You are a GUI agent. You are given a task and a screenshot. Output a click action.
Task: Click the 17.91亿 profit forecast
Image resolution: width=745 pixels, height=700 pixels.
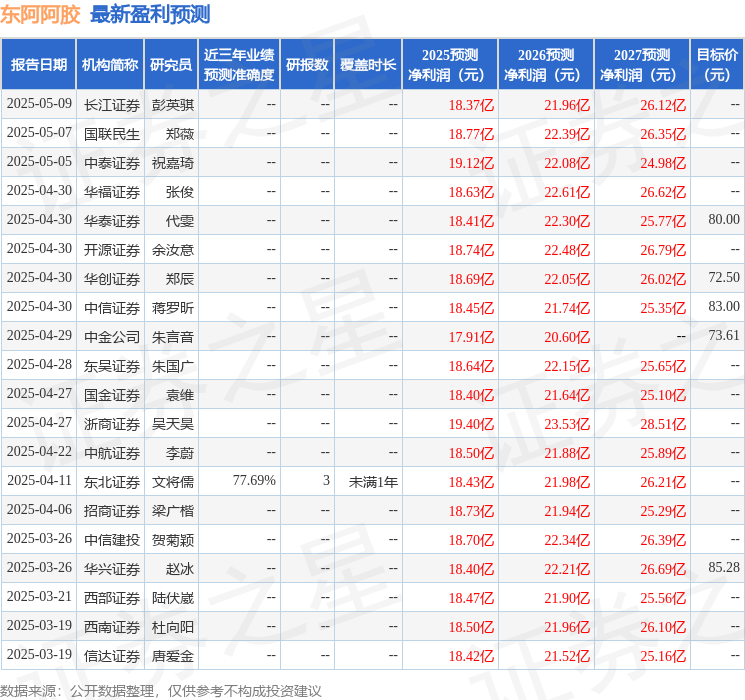471,337
